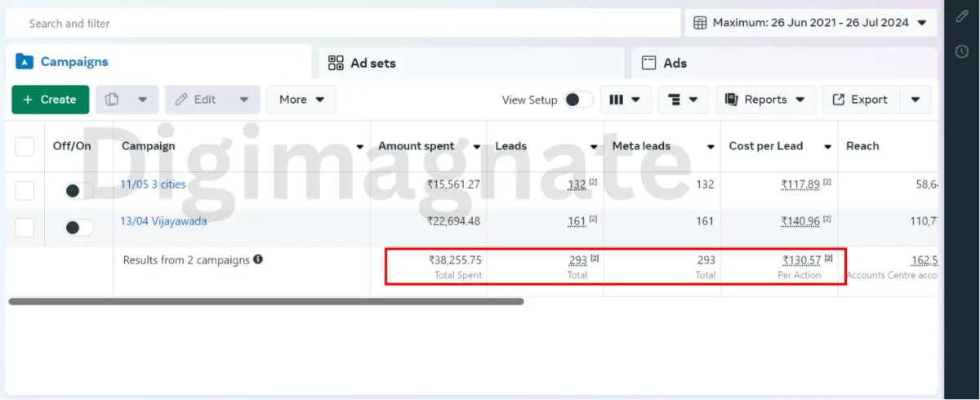Click the 132 leads value link

(577, 184)
